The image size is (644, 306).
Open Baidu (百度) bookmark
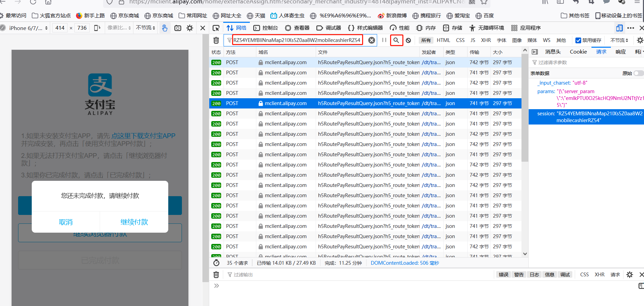[485, 16]
